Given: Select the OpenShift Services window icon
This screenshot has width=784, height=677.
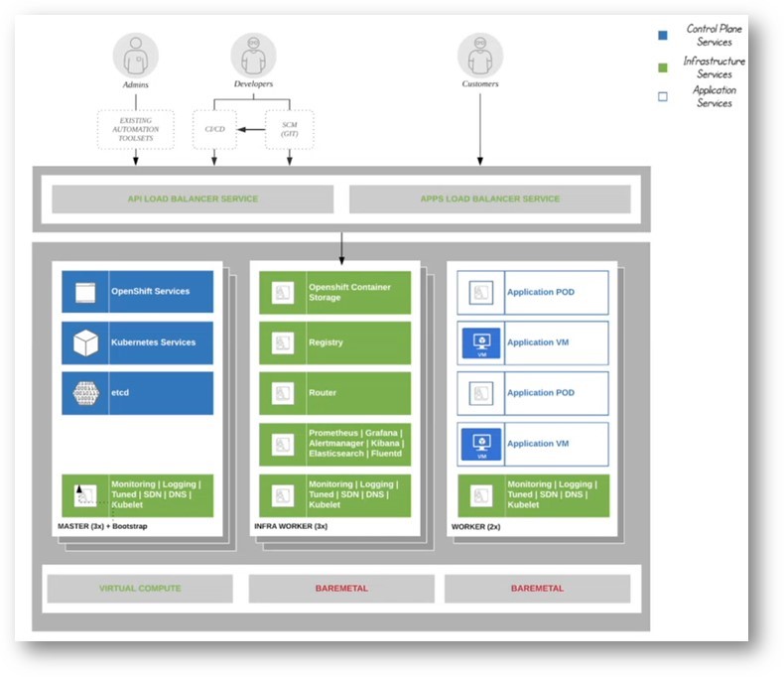Looking at the screenshot, I should click(x=85, y=293).
